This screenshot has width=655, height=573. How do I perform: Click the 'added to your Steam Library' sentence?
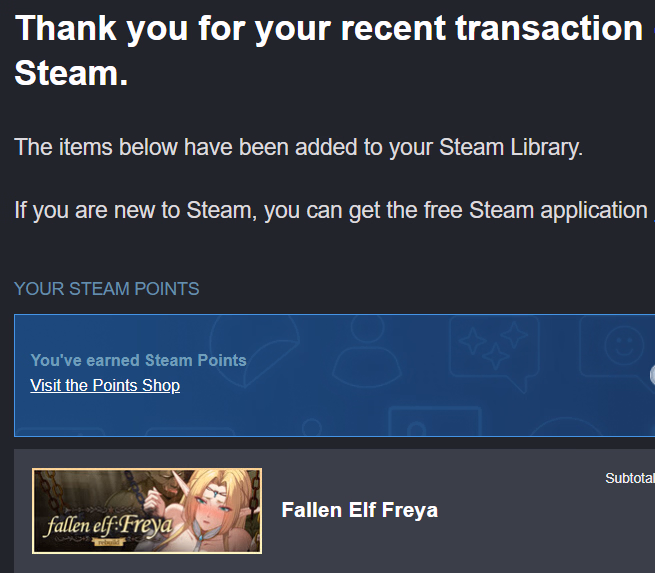point(298,148)
